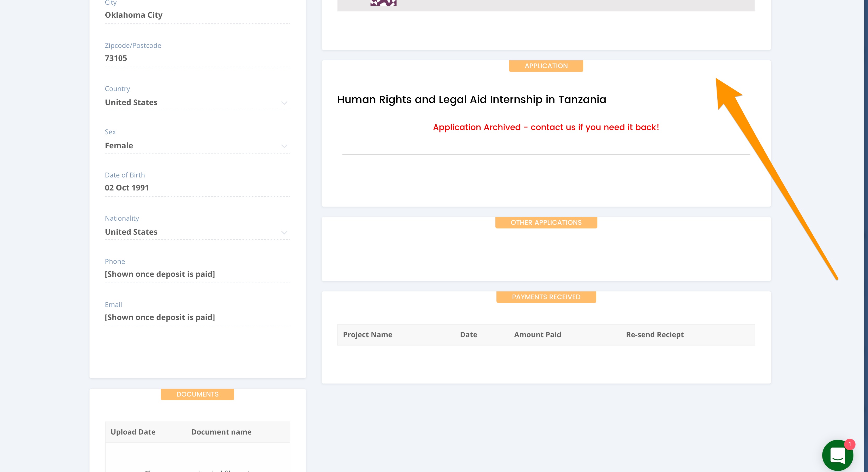Click the Phone field
Image resolution: width=868 pixels, height=472 pixels.
click(197, 274)
